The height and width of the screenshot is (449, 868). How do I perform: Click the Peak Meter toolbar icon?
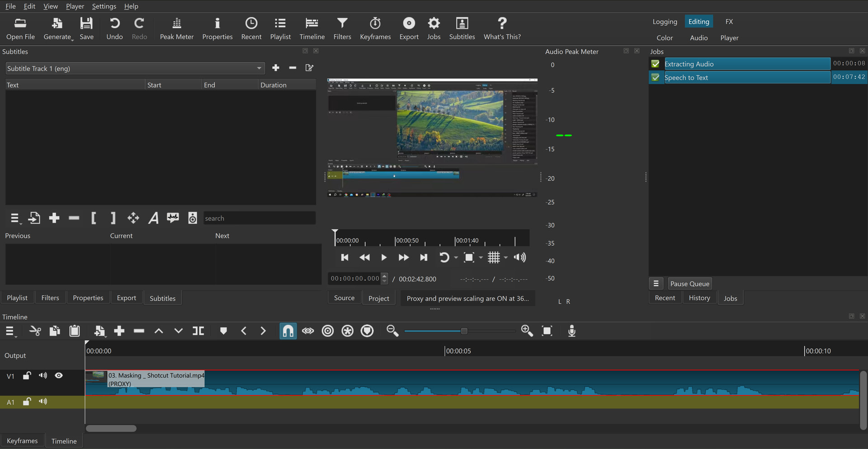click(176, 28)
